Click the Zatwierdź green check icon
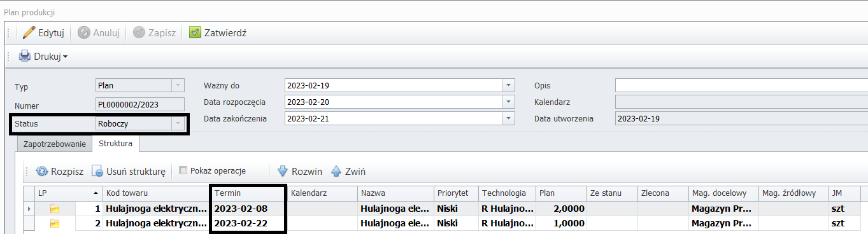This screenshot has height=234, width=868. pos(195,32)
